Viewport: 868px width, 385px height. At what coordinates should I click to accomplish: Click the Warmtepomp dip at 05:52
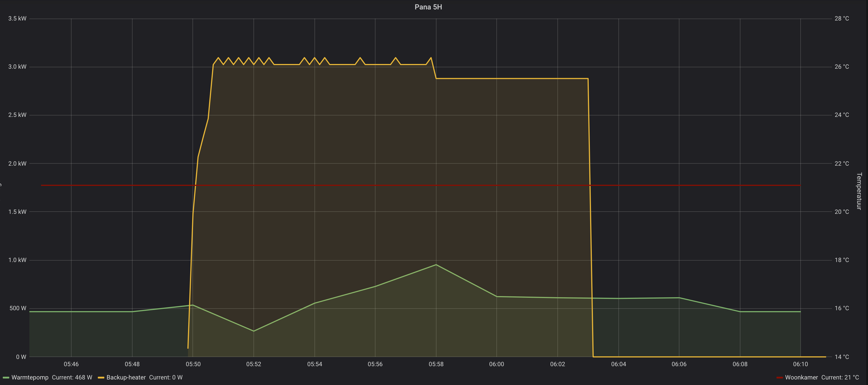coord(254,331)
